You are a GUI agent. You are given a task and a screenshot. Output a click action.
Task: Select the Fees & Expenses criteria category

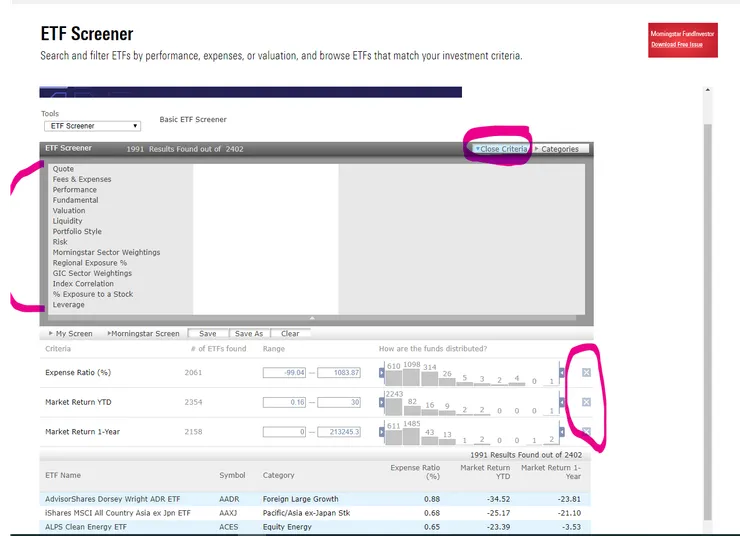pos(82,179)
